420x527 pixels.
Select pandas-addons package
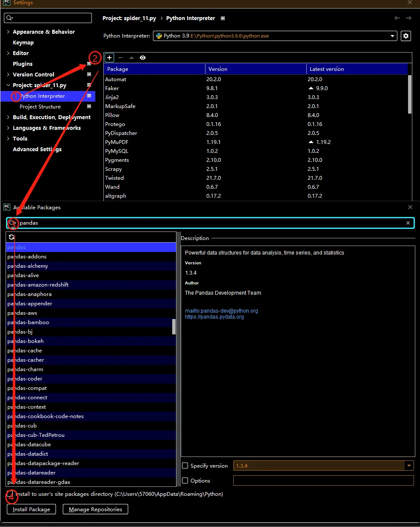tap(91, 257)
